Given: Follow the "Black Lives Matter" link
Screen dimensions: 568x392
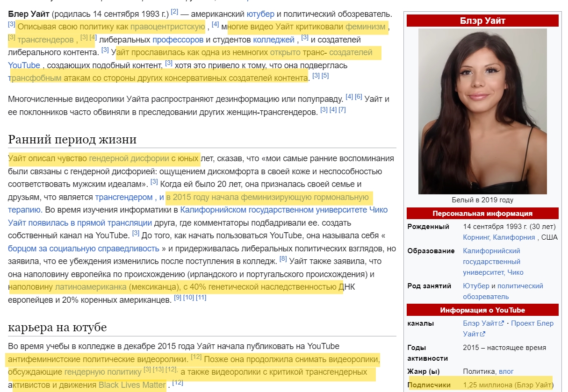Looking at the screenshot, I should pyautogui.click(x=132, y=385).
